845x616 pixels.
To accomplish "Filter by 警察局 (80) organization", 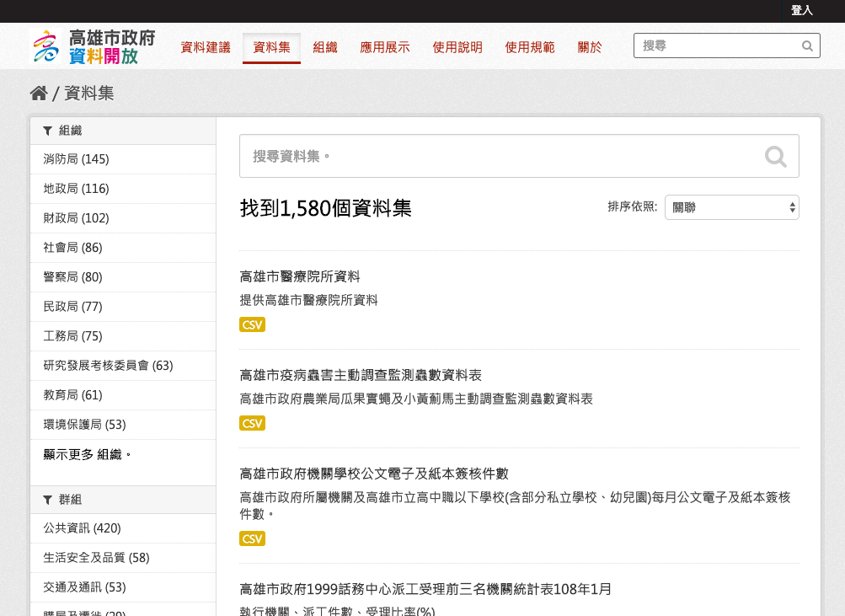I will (x=72, y=277).
